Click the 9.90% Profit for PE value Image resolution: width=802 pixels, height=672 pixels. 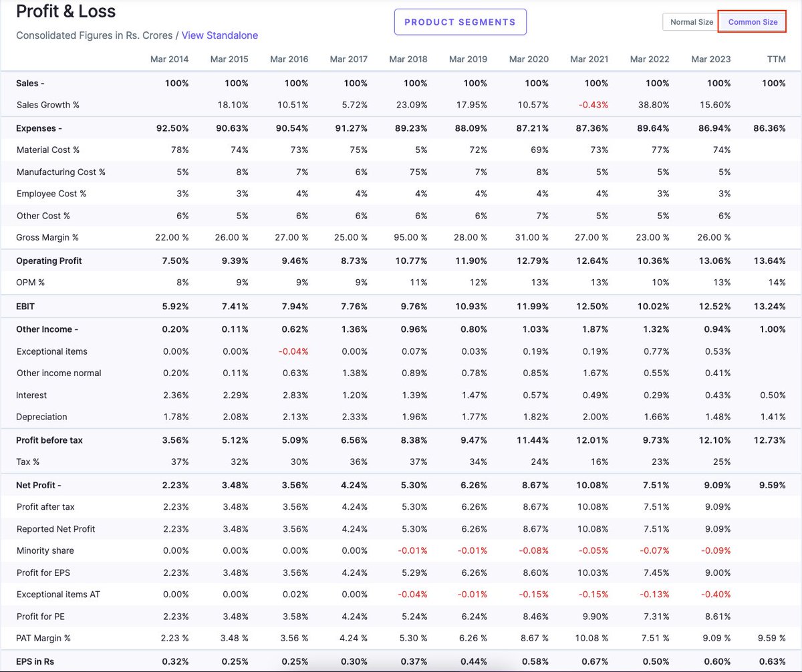(x=595, y=617)
